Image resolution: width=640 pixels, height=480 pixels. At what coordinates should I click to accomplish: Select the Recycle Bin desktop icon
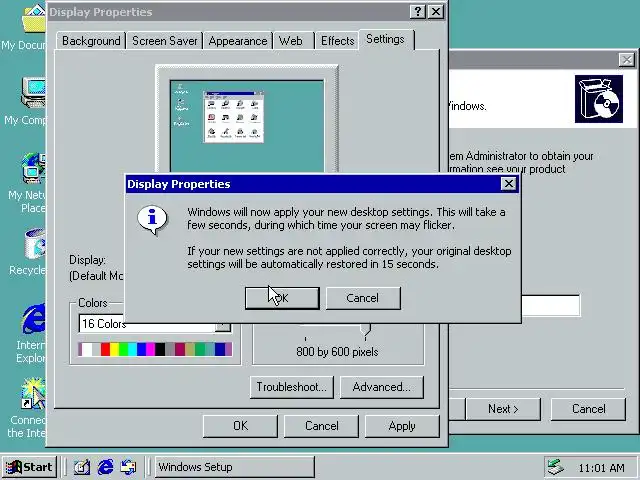(35, 244)
